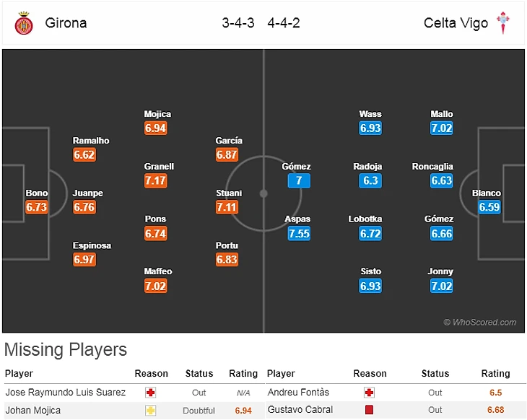Select Roncaglia's 6.63 rating badge

(441, 181)
